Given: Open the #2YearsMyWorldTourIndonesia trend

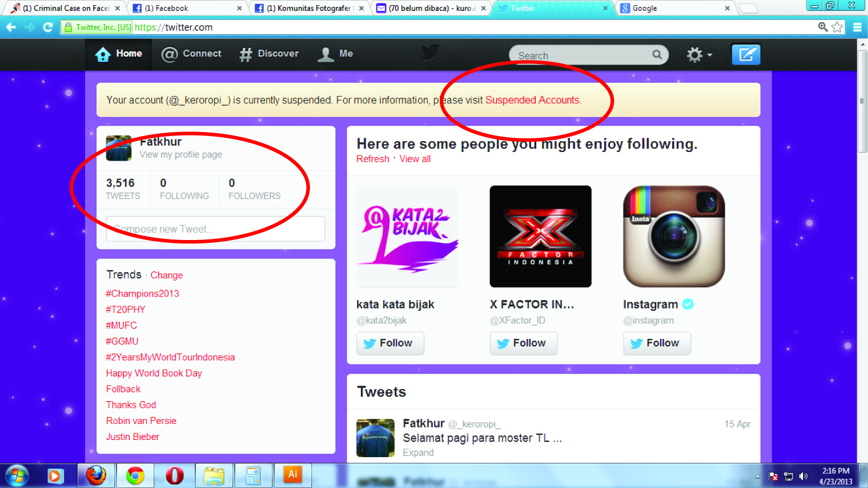Looking at the screenshot, I should point(170,358).
